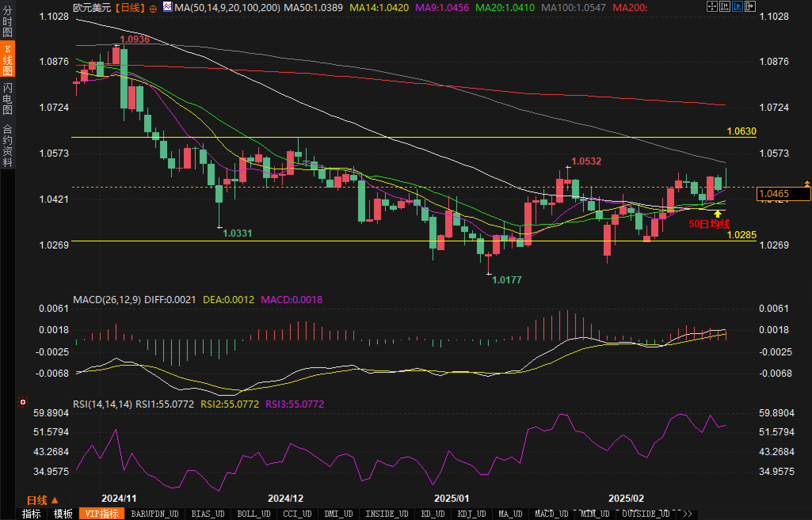
Task: Click the KDJ_UD indicator button
Action: [471, 514]
